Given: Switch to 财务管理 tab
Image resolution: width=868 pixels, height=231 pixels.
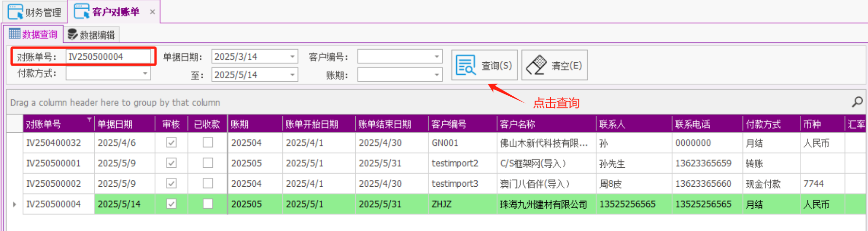Looking at the screenshot, I should point(35,12).
